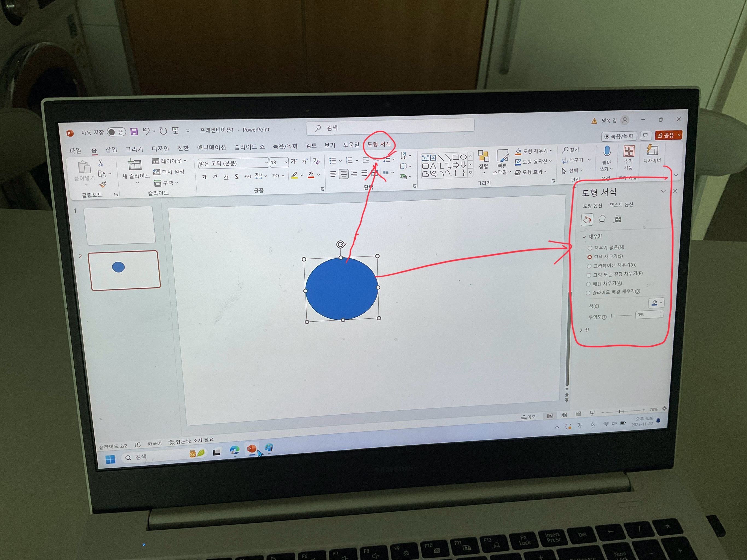
Task: Click the Share button
Action: click(x=666, y=135)
